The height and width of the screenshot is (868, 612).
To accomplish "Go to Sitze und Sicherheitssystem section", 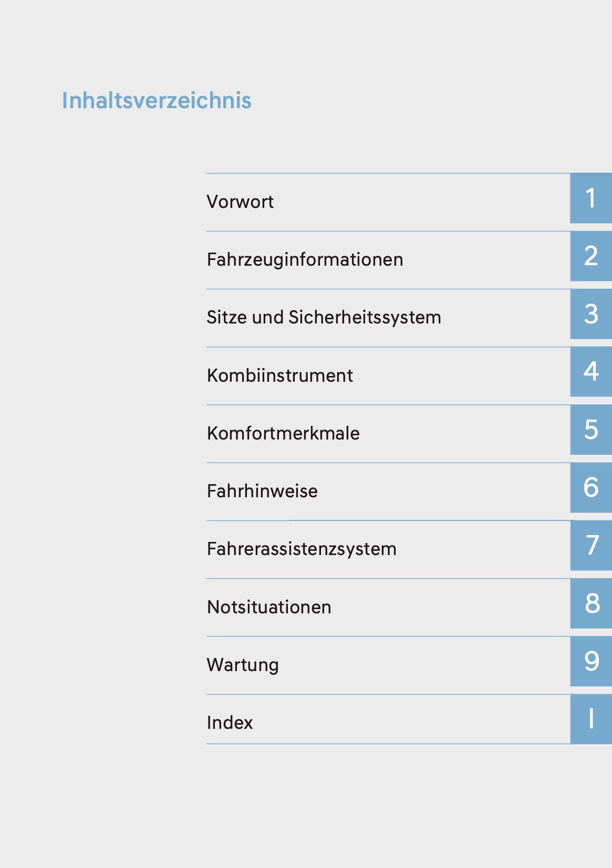I will click(324, 317).
